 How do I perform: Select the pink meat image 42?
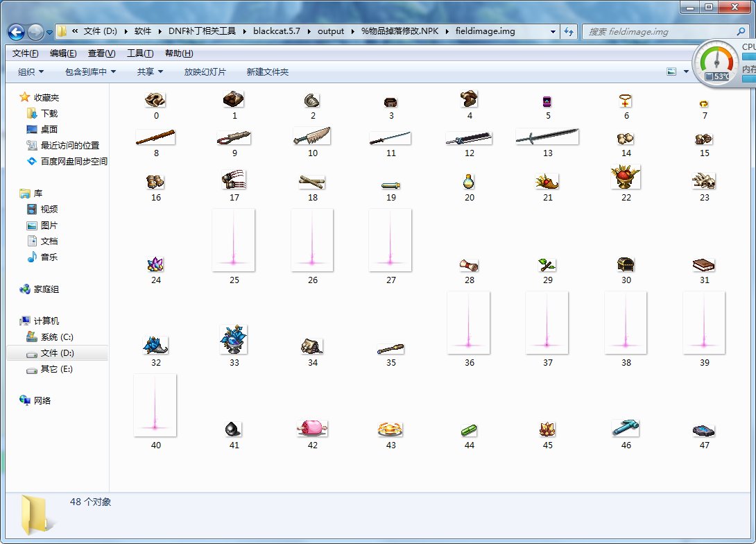coord(312,428)
